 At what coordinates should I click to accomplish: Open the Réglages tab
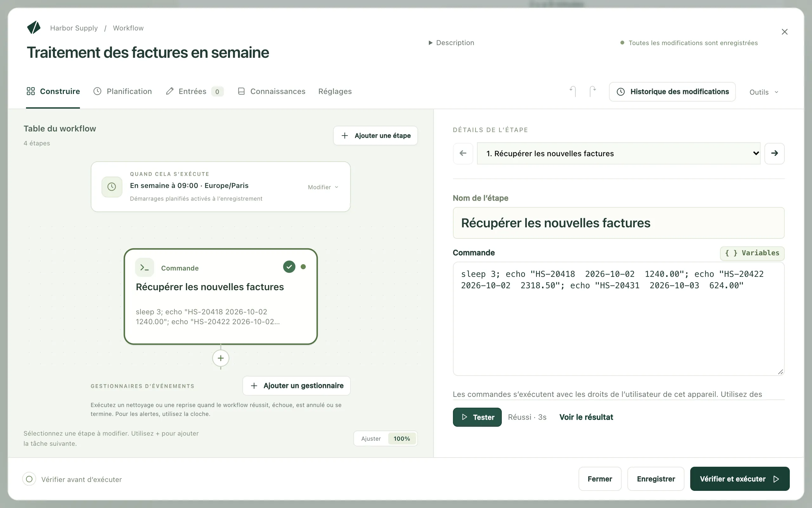coord(335,91)
